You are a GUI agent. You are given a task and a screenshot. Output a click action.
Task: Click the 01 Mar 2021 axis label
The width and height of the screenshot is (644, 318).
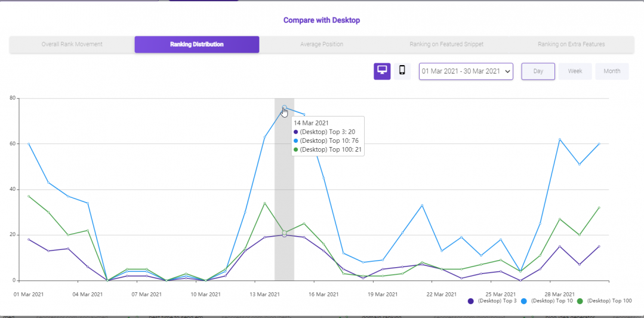tap(28, 295)
